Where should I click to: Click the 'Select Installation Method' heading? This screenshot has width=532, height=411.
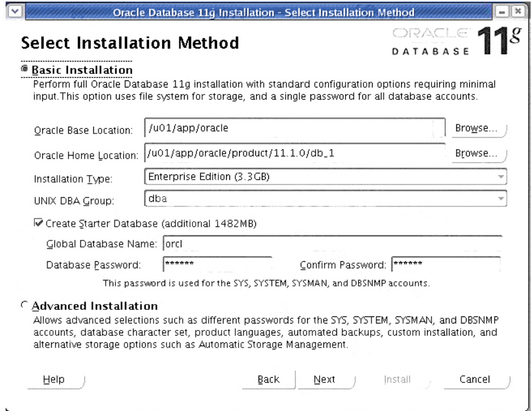click(130, 43)
